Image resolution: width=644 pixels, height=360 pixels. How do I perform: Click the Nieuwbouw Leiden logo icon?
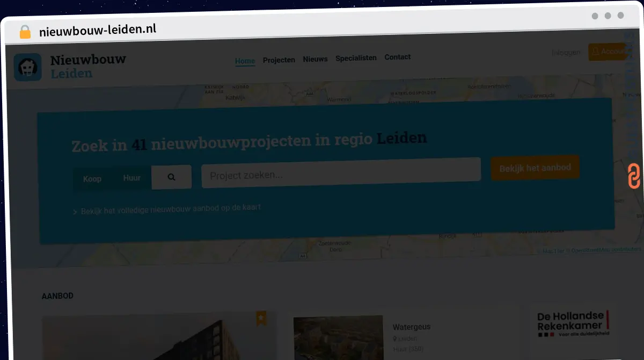[27, 67]
